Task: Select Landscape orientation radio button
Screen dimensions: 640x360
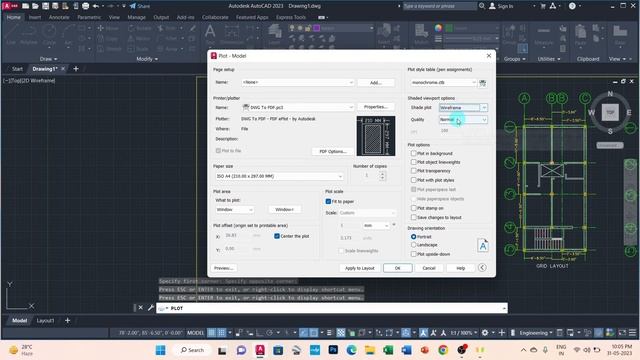Action: click(413, 245)
